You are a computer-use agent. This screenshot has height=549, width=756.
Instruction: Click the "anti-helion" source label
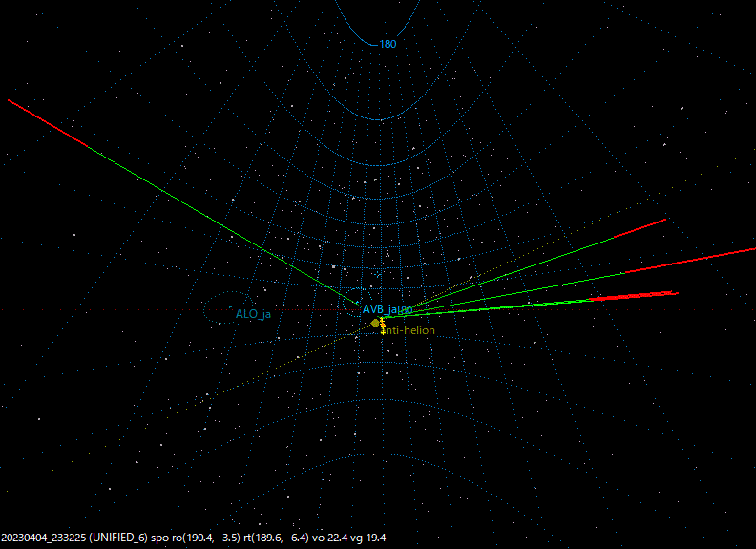[409, 330]
